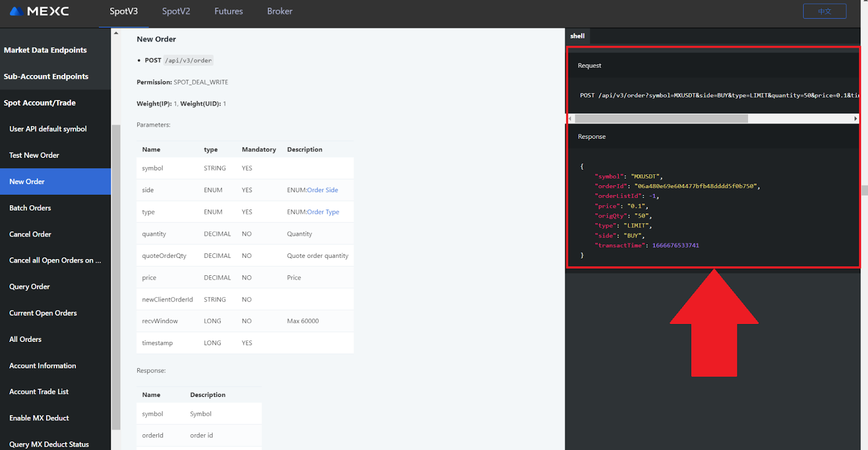Image resolution: width=868 pixels, height=450 pixels.
Task: Click the Request label in code panel
Action: tap(589, 66)
